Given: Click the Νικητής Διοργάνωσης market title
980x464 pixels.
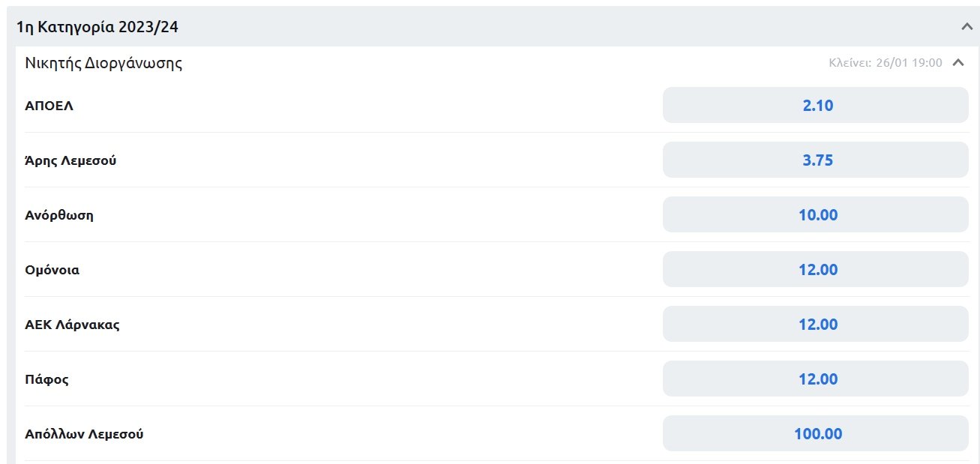Looking at the screenshot, I should click(x=103, y=63).
